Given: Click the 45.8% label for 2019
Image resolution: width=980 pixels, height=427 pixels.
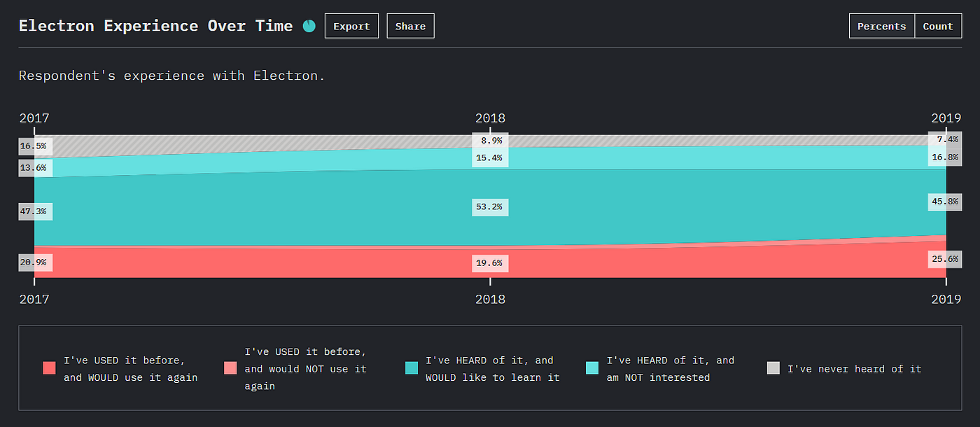Looking at the screenshot, I should pyautogui.click(x=946, y=202).
